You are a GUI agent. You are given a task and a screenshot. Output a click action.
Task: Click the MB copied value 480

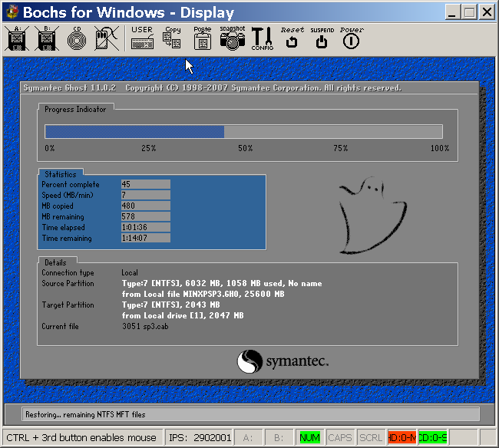(145, 206)
